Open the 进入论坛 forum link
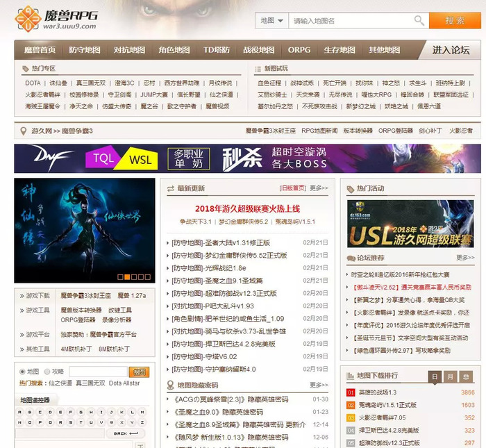486x448 pixels. (x=451, y=50)
